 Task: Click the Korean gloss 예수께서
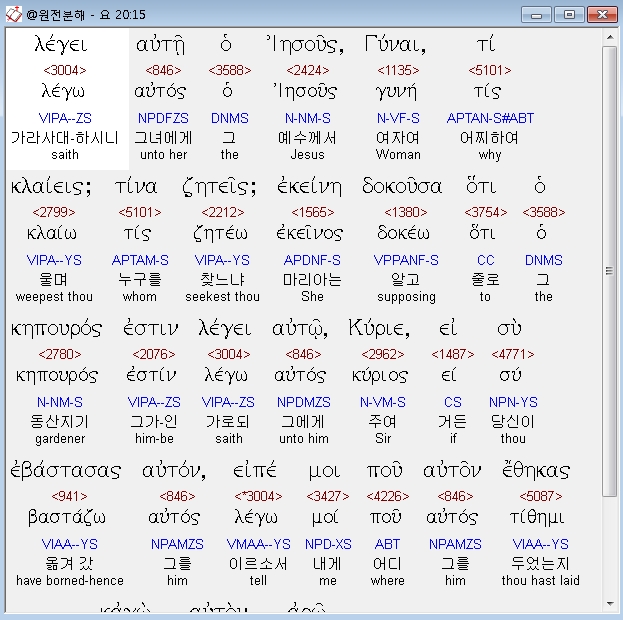click(308, 138)
